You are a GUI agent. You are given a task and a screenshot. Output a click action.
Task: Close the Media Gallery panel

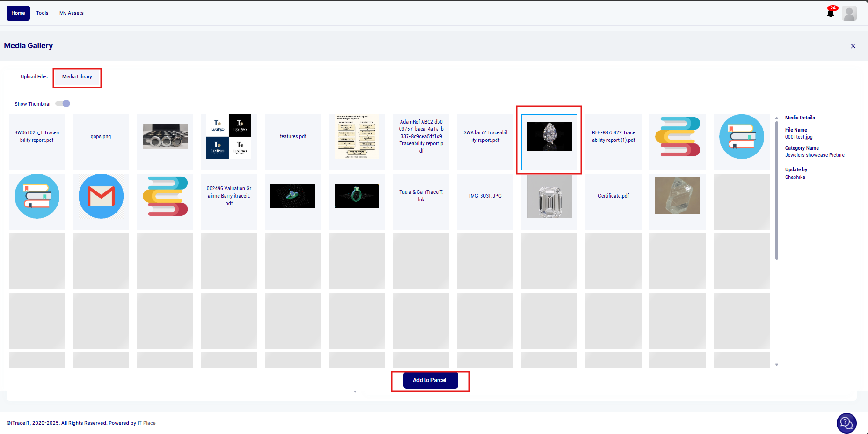tap(853, 46)
